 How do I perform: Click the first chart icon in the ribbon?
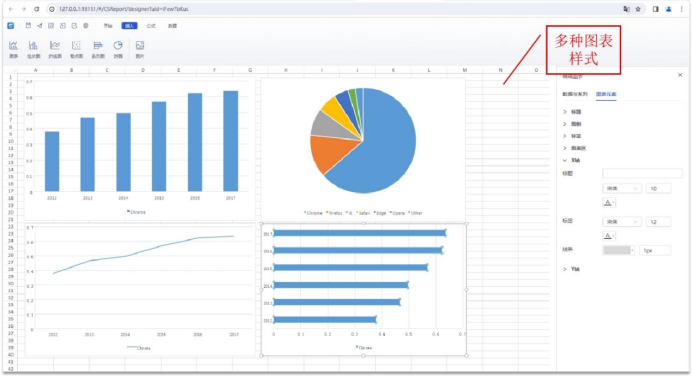click(14, 49)
